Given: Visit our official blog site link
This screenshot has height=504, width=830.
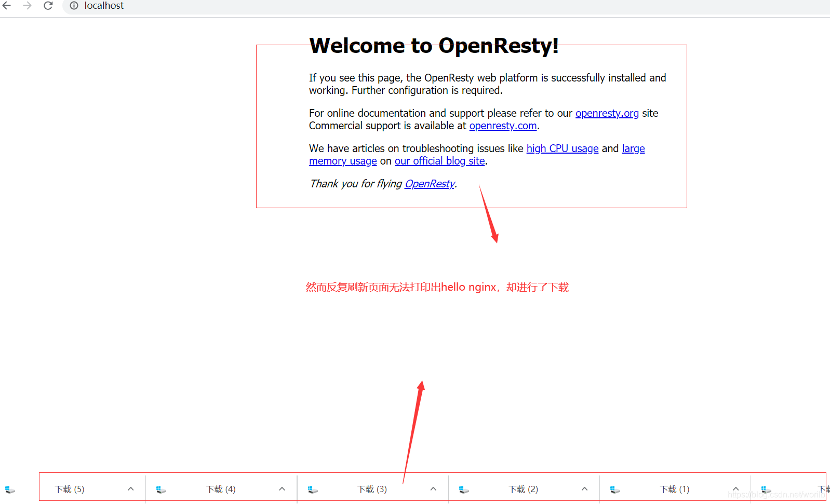Looking at the screenshot, I should tap(439, 161).
